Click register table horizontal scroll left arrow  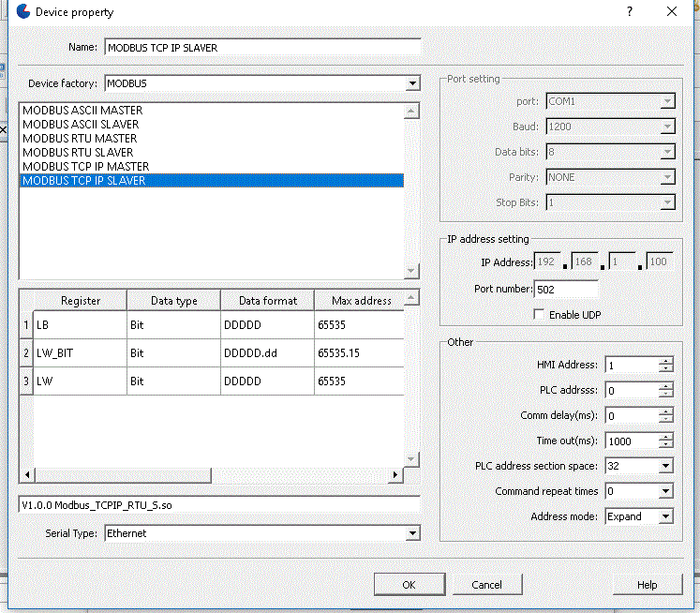27,474
